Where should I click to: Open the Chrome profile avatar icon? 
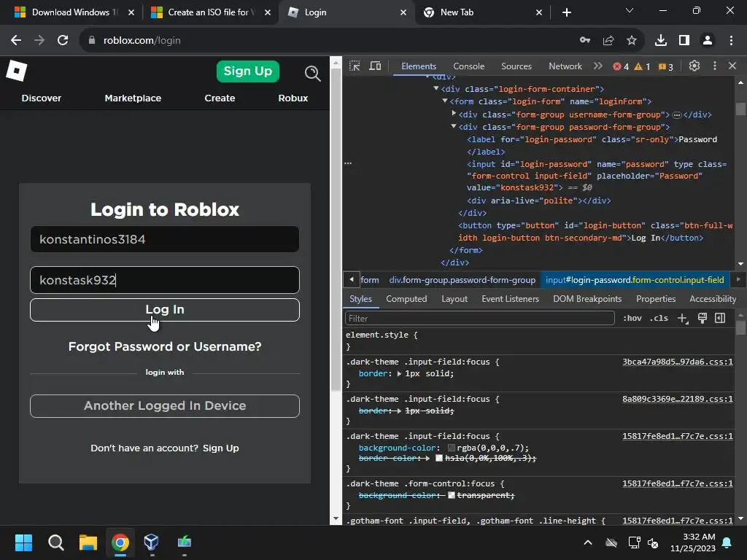pos(708,41)
